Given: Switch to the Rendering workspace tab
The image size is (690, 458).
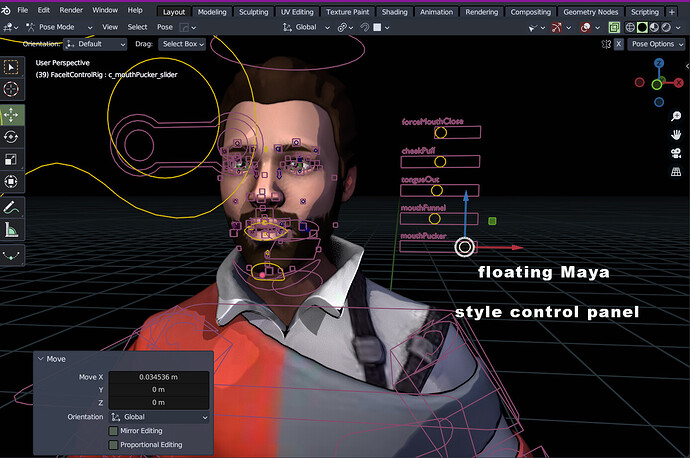Looking at the screenshot, I should (x=481, y=12).
